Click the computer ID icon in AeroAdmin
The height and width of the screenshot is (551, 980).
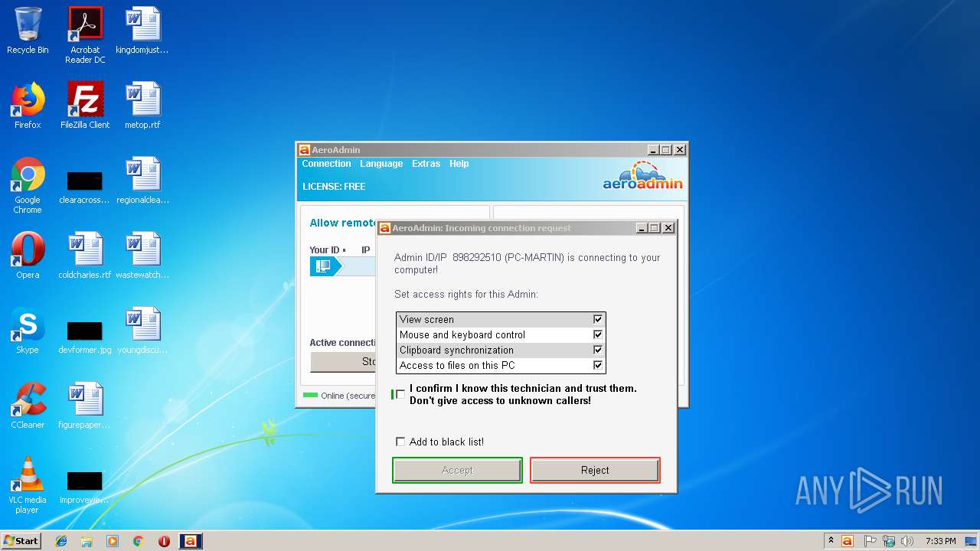324,266
